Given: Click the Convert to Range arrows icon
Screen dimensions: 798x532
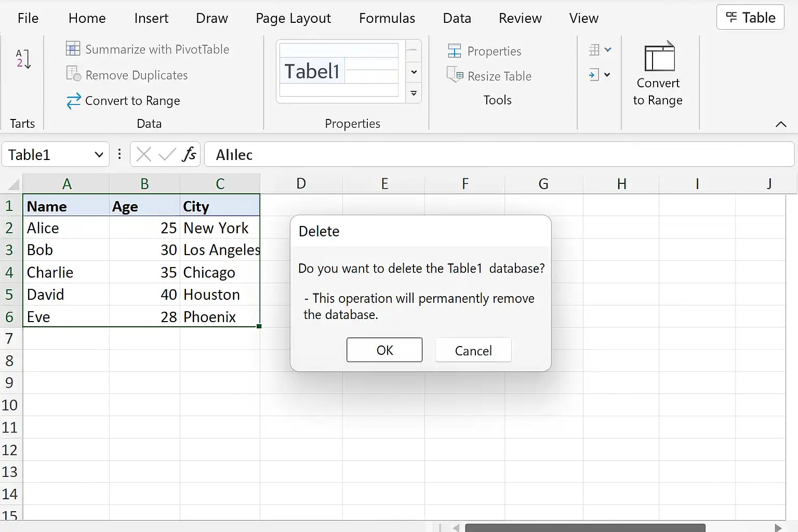Looking at the screenshot, I should 74,100.
